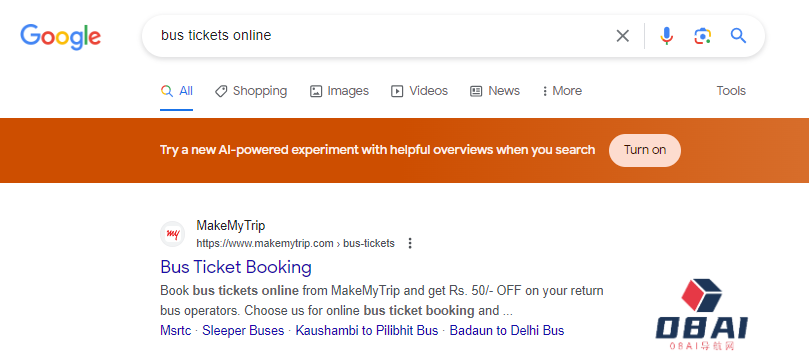Image resolution: width=809 pixels, height=361 pixels.
Task: Switch to the News tab
Action: [494, 91]
